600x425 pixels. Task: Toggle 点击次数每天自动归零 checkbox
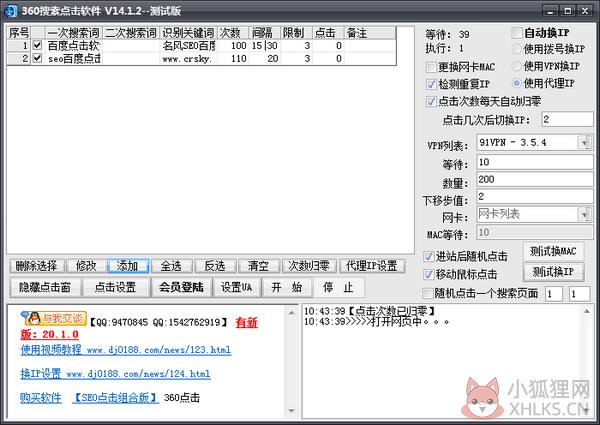431,101
